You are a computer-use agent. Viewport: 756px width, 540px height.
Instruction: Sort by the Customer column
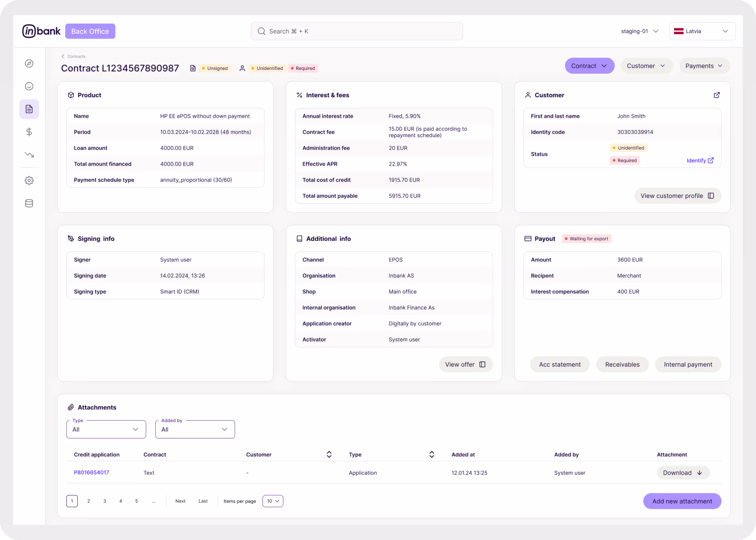[x=329, y=455]
